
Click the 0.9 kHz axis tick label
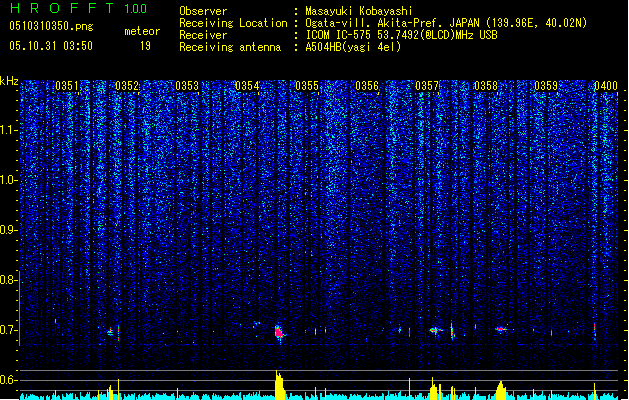[x=8, y=230]
